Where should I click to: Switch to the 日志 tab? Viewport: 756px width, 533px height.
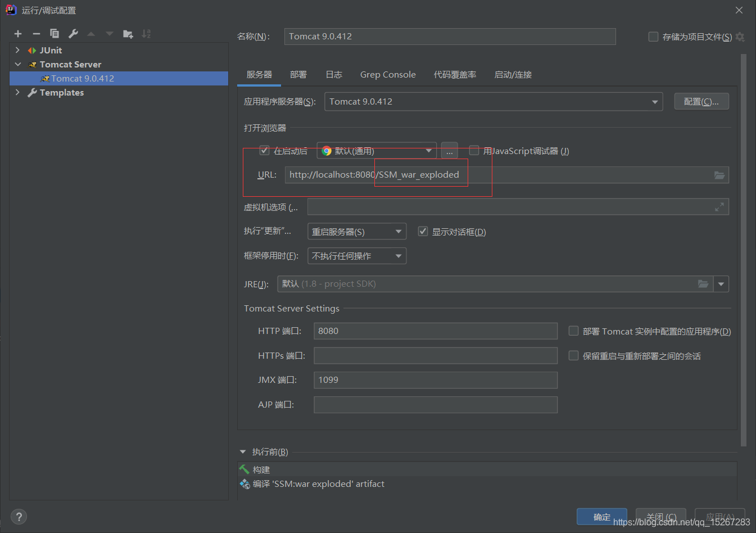click(x=334, y=75)
